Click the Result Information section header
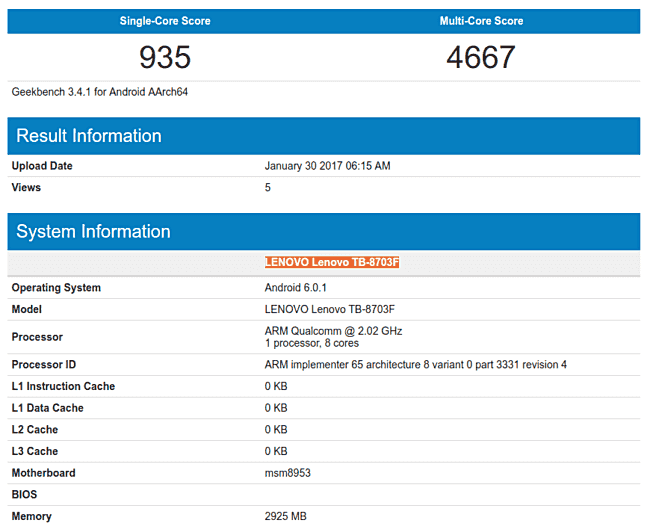650x532 pixels. tap(89, 136)
